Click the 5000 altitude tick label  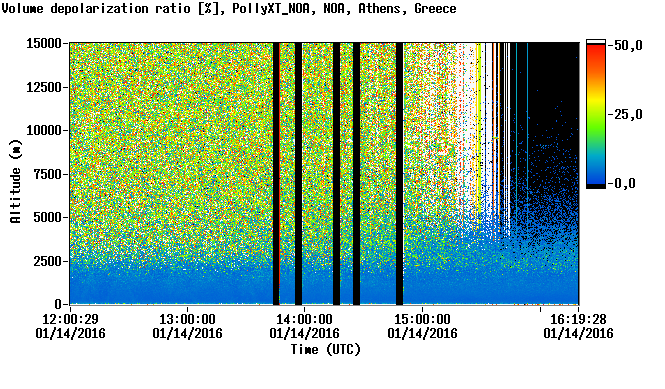point(47,217)
